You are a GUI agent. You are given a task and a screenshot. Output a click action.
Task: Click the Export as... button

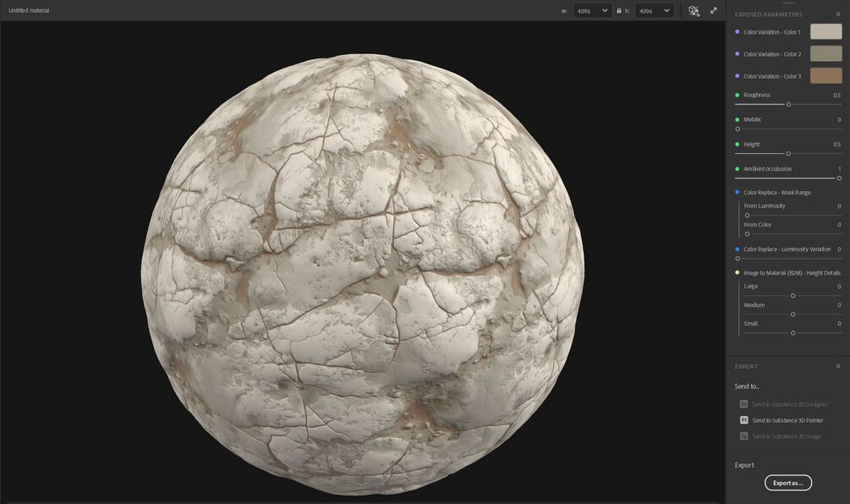(x=788, y=483)
